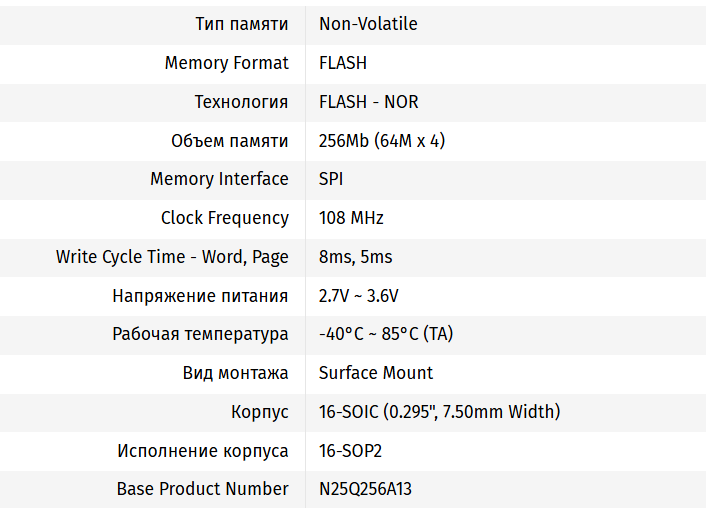The height and width of the screenshot is (508, 706).
Task: Select the 'Напряжение питания' label
Action: (x=200, y=296)
